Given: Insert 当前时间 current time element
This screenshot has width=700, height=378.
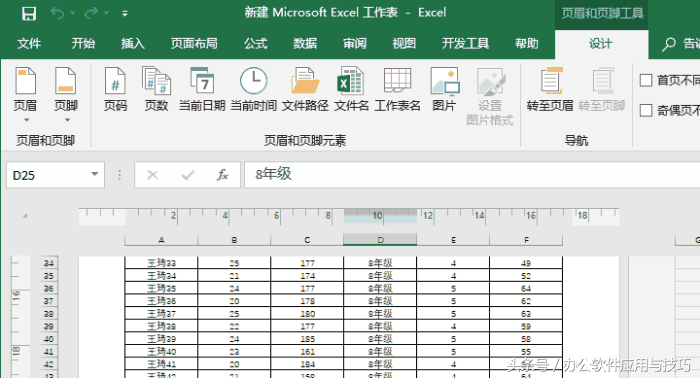Looking at the screenshot, I should click(x=254, y=89).
